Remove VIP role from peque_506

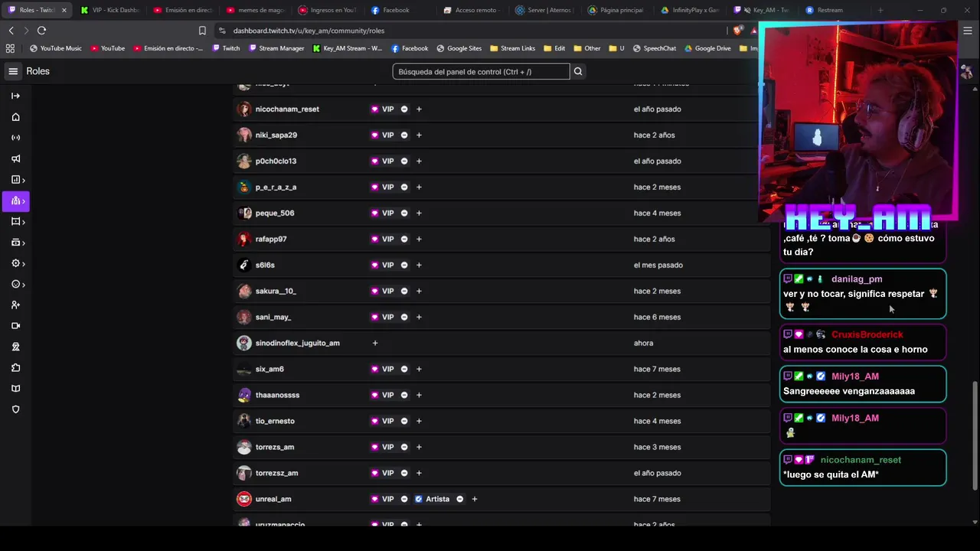pyautogui.click(x=404, y=214)
